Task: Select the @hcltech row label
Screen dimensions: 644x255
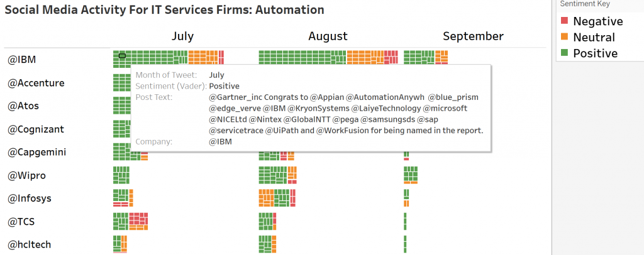Action: (29, 244)
